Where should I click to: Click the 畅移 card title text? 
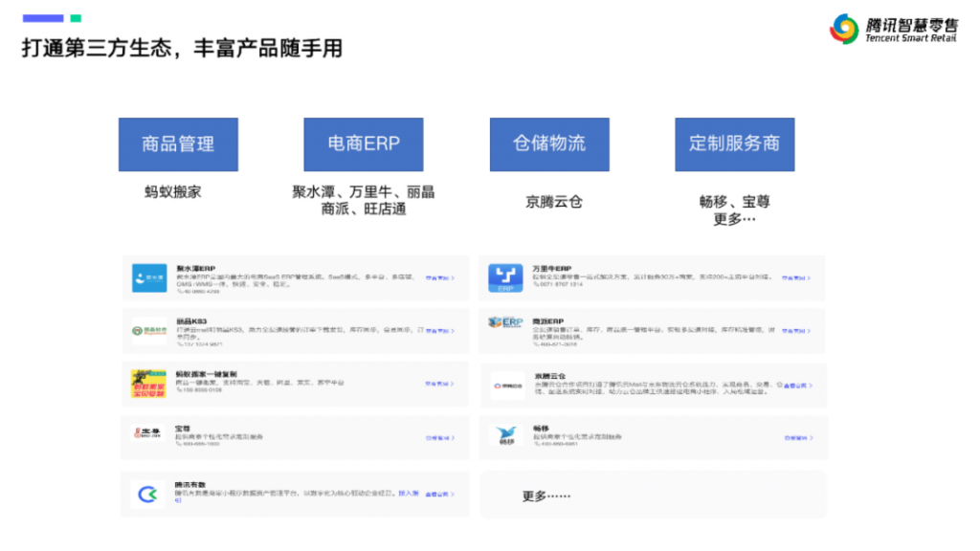542,429
